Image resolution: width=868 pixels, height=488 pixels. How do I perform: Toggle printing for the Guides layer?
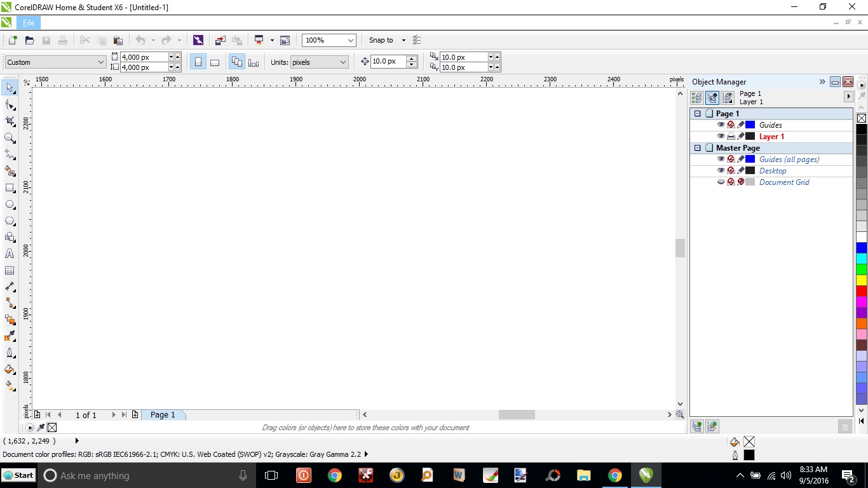pyautogui.click(x=731, y=125)
